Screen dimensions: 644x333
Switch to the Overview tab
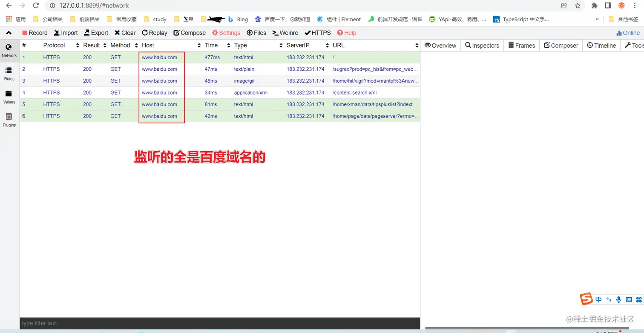click(440, 46)
